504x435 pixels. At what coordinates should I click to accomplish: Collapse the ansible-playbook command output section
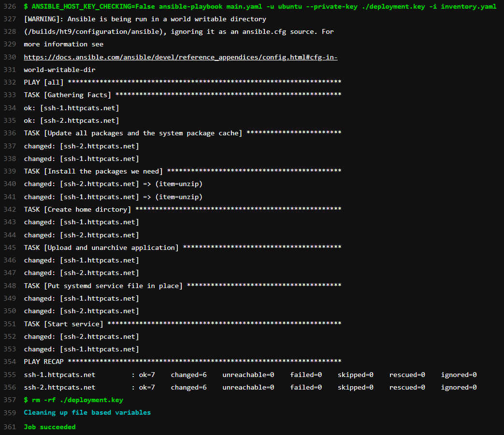(193, 6)
